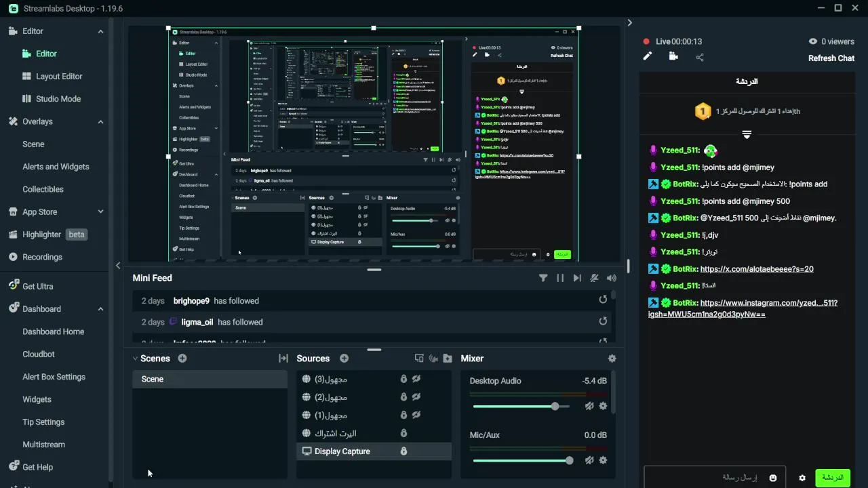Open Get Ultra in the sidebar
Screen dimensions: 868x488
pos(38,286)
